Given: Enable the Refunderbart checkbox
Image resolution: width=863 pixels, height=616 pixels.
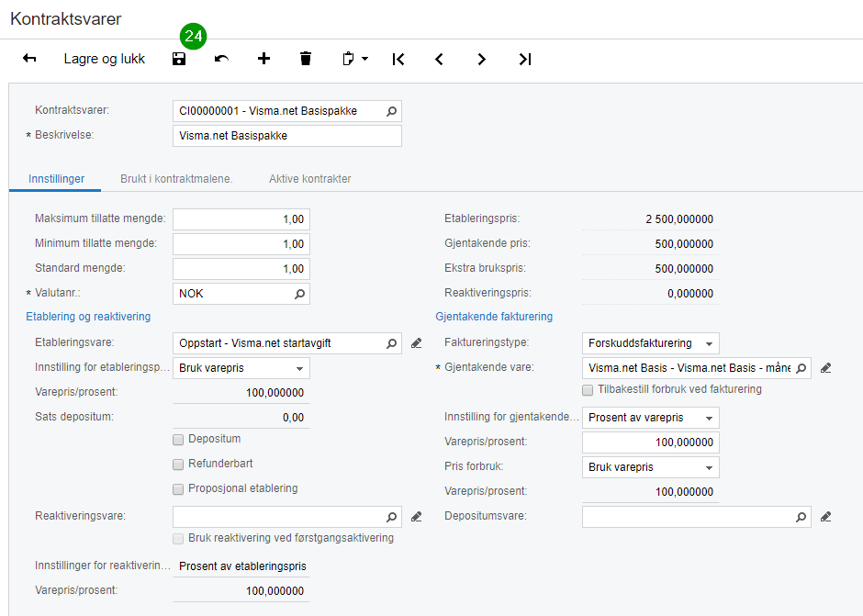Looking at the screenshot, I should point(178,465).
